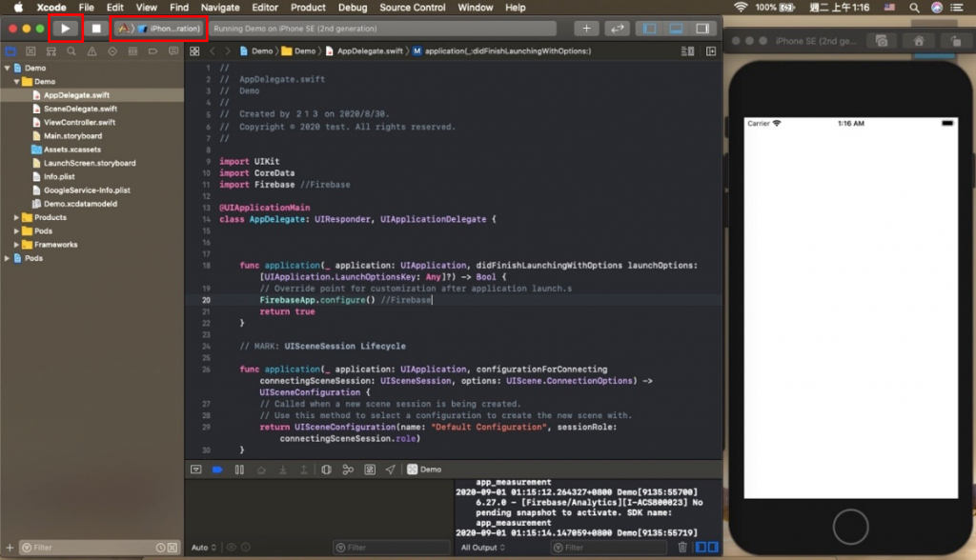Pause program execution
Viewport: 976px width, 560px height.
point(239,470)
